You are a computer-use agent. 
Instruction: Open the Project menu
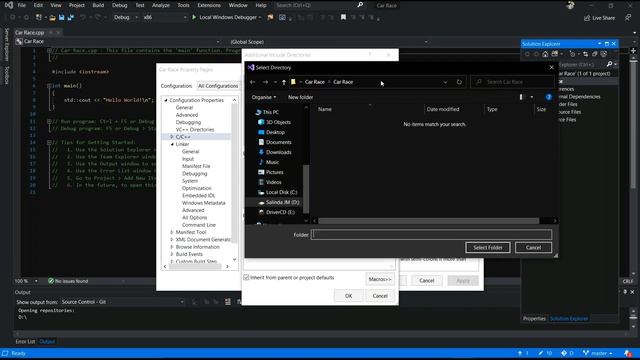tap(77, 5)
